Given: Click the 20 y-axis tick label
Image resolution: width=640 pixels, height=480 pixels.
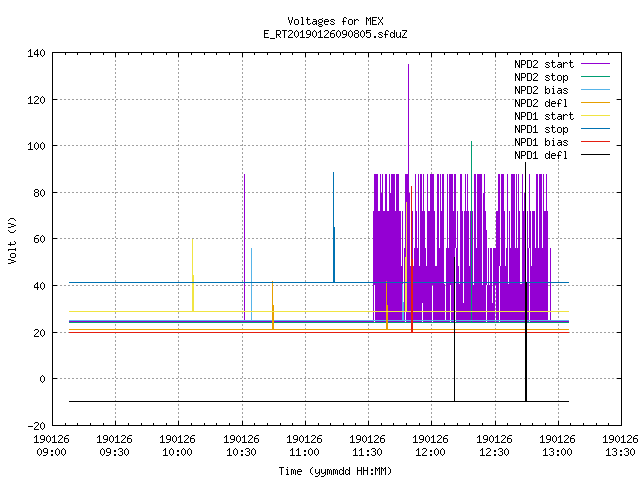Looking at the screenshot, I should tap(39, 333).
